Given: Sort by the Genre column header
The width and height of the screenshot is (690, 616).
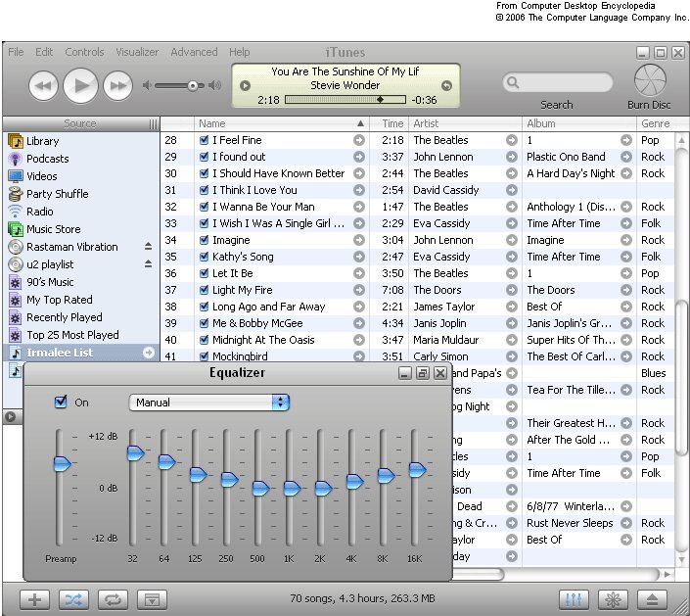Looking at the screenshot, I should pyautogui.click(x=656, y=123).
